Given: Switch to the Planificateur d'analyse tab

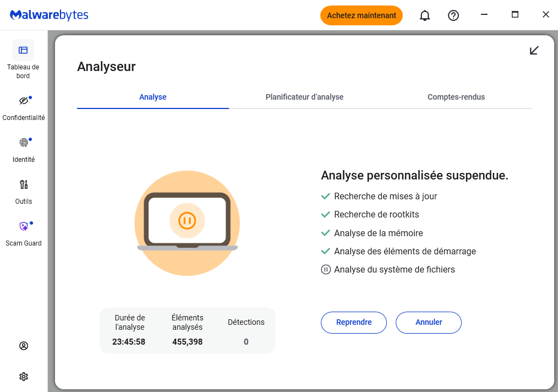Looking at the screenshot, I should coord(304,97).
